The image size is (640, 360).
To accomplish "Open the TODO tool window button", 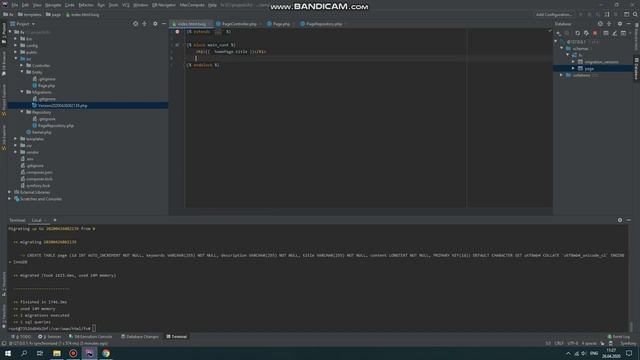I will (x=21, y=337).
